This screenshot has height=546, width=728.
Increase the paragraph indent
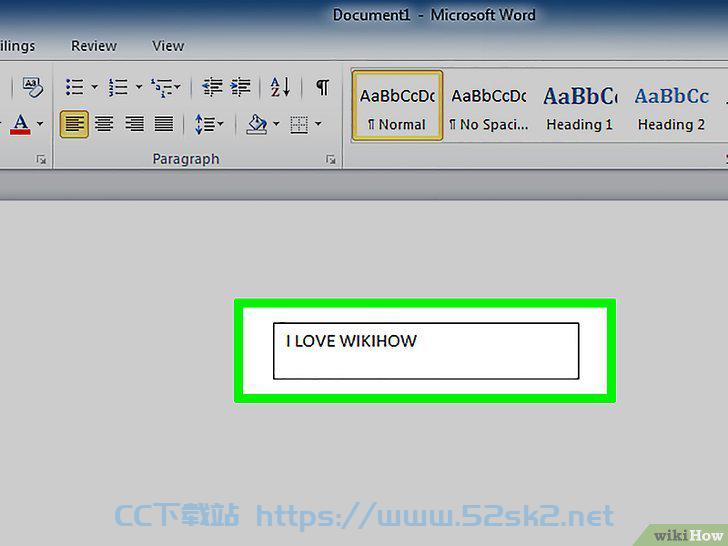pos(240,87)
